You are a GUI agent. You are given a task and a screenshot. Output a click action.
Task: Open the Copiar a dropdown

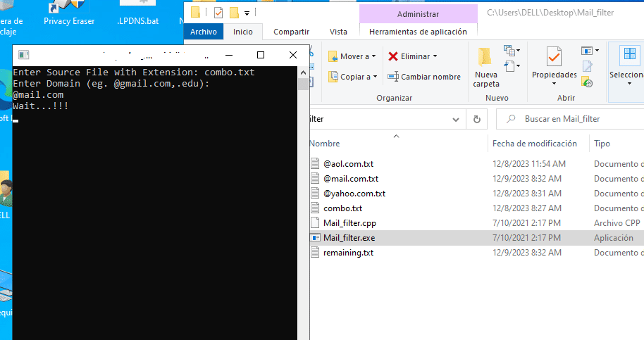353,77
